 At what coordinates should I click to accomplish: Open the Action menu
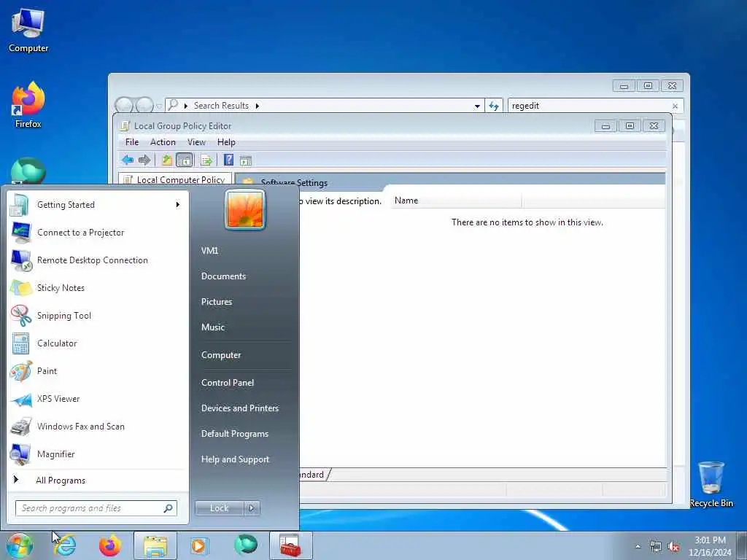pos(163,142)
